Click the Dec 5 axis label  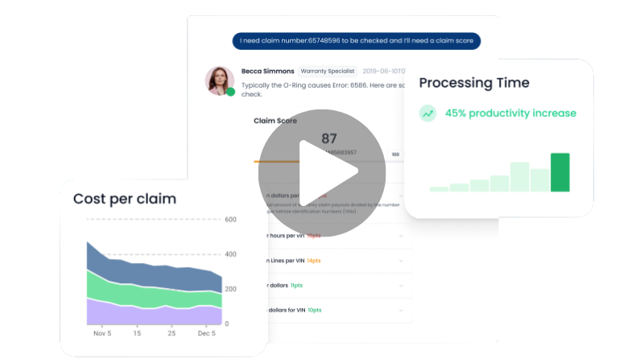click(x=206, y=333)
